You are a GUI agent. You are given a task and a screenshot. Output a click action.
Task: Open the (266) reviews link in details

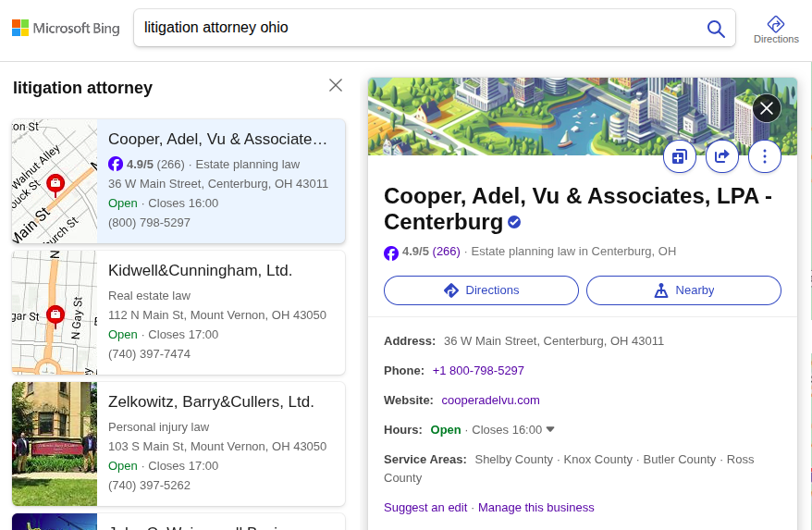coord(446,252)
